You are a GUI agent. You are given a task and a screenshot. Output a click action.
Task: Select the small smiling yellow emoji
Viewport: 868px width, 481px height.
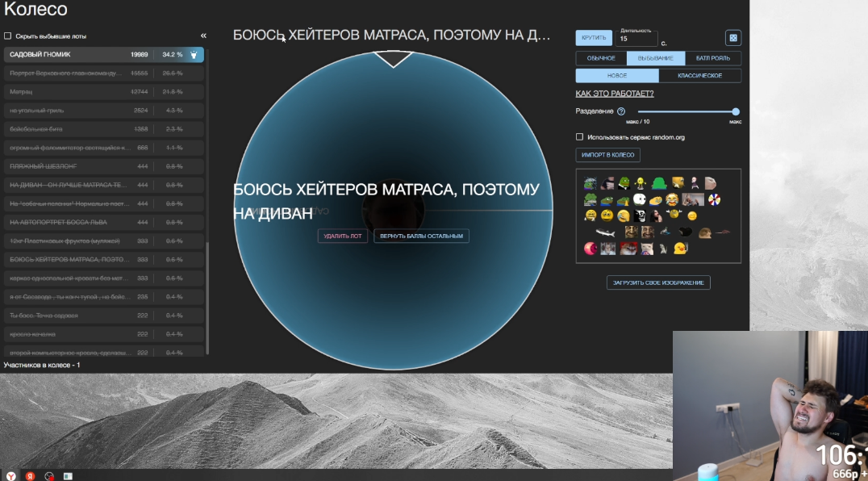[692, 215]
